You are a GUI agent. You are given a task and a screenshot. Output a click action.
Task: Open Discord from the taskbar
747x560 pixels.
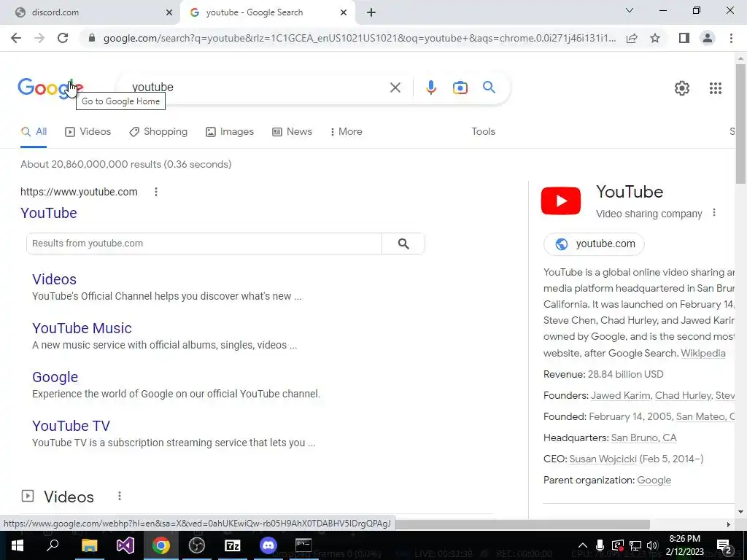click(x=268, y=545)
